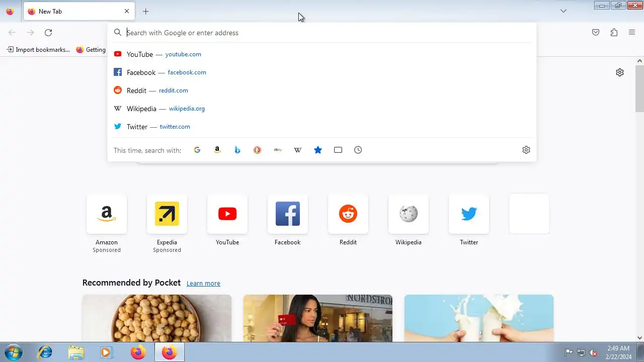Select the YouTube youtube.com suggestion
Image resolution: width=644 pixels, height=362 pixels.
pyautogui.click(x=322, y=54)
